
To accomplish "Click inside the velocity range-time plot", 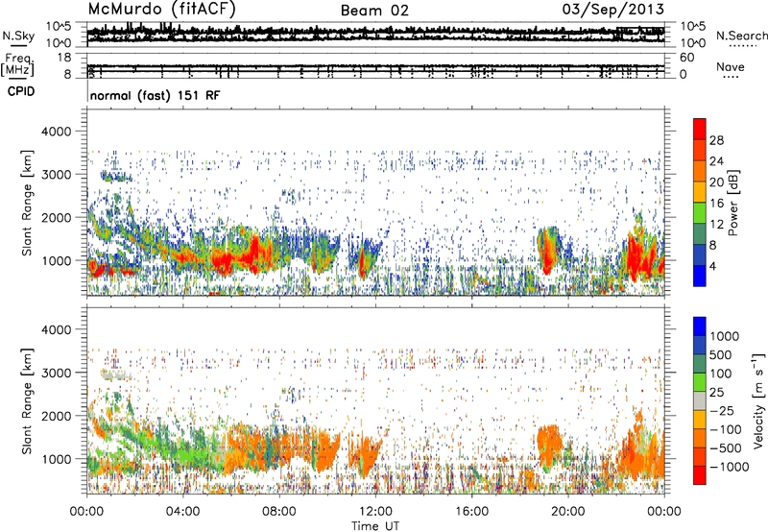I will click(375, 400).
